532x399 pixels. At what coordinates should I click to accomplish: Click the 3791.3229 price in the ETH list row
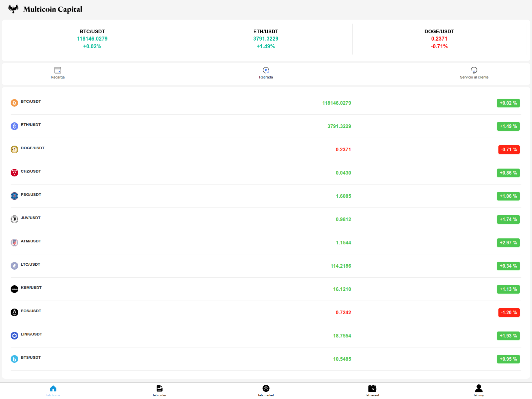pos(339,126)
